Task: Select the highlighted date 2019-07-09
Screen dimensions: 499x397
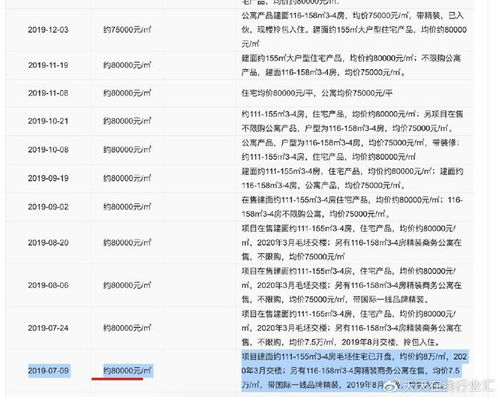Action: coord(49,371)
